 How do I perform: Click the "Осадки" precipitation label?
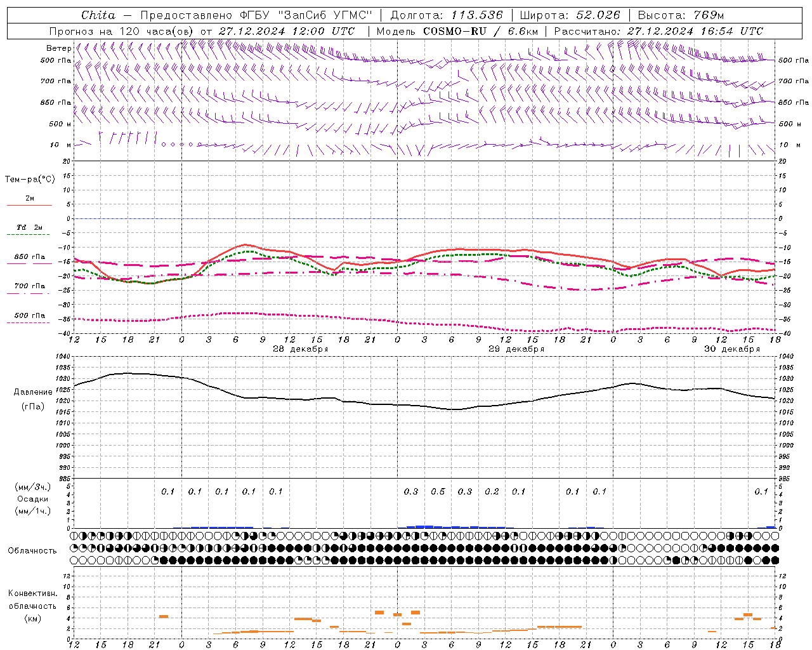(33, 499)
